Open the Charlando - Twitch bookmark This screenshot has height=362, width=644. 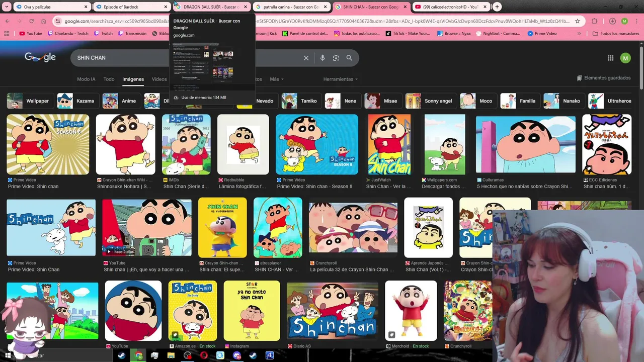(68, 34)
